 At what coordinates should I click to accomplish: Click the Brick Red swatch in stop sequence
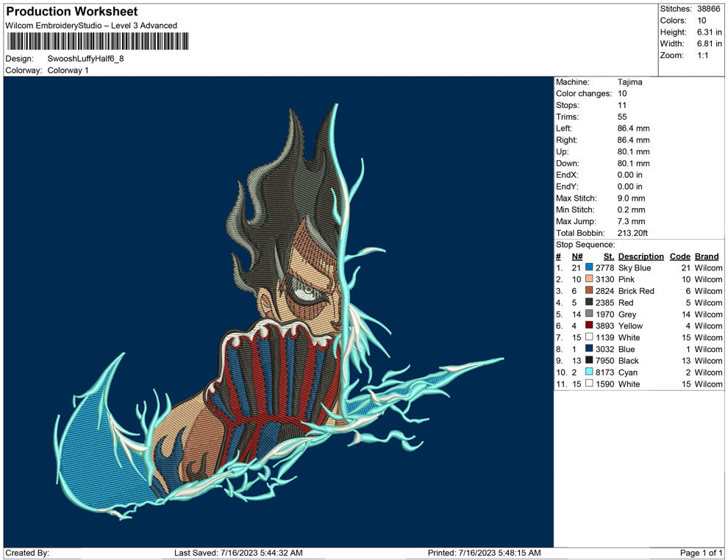(589, 291)
